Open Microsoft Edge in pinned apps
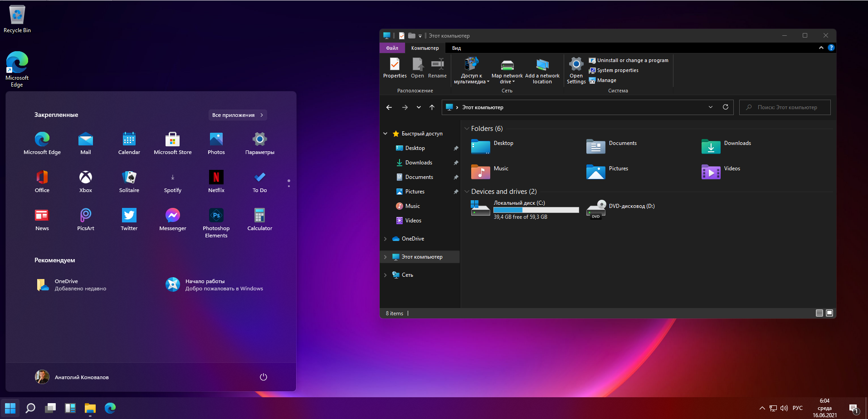This screenshot has height=419, width=868. [x=42, y=143]
